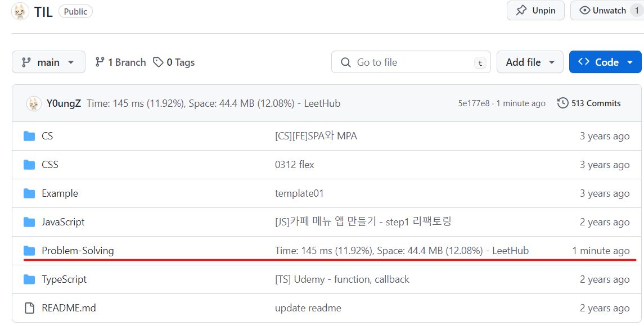Click commit message '0312 flex'

[x=295, y=165]
